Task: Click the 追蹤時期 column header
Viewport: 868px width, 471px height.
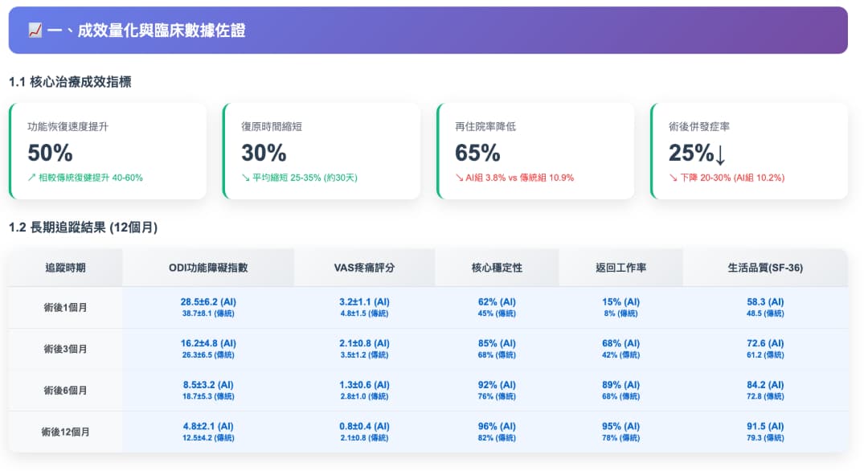Action: click(x=65, y=268)
